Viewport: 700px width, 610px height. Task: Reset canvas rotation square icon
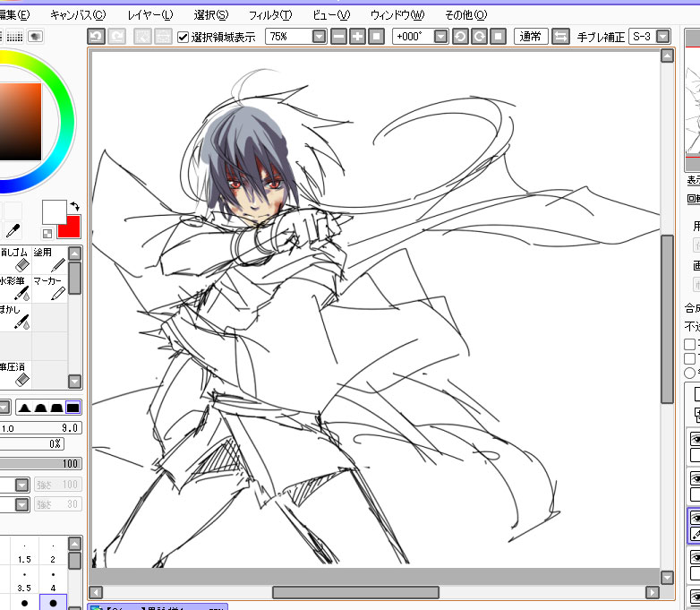499,36
